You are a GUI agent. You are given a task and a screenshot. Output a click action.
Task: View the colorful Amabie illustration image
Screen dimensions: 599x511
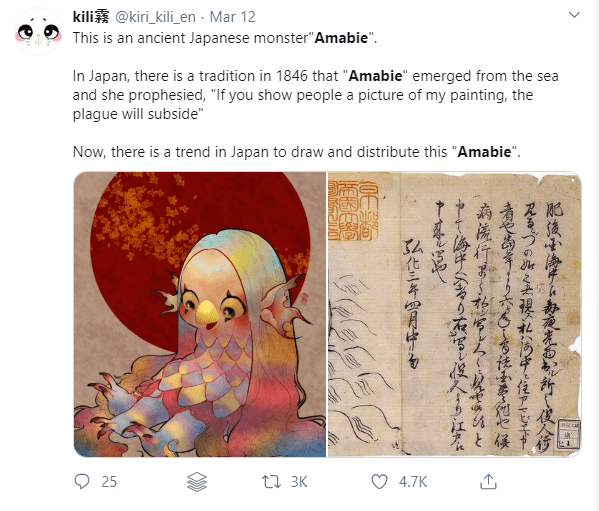(200, 314)
